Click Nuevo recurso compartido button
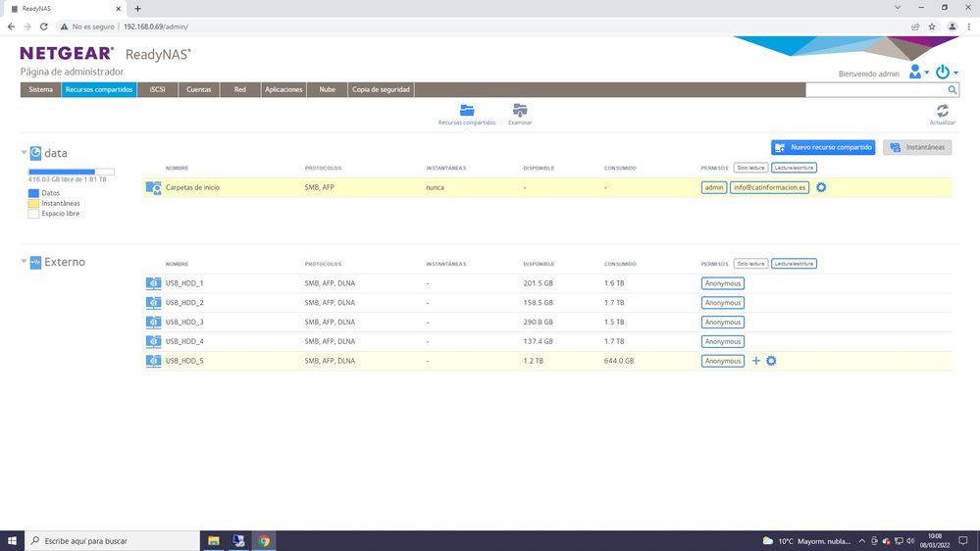This screenshot has width=980, height=551. pos(823,147)
